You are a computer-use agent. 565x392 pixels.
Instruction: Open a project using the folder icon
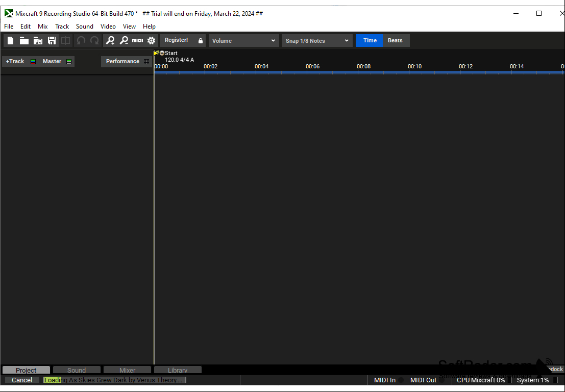click(24, 41)
